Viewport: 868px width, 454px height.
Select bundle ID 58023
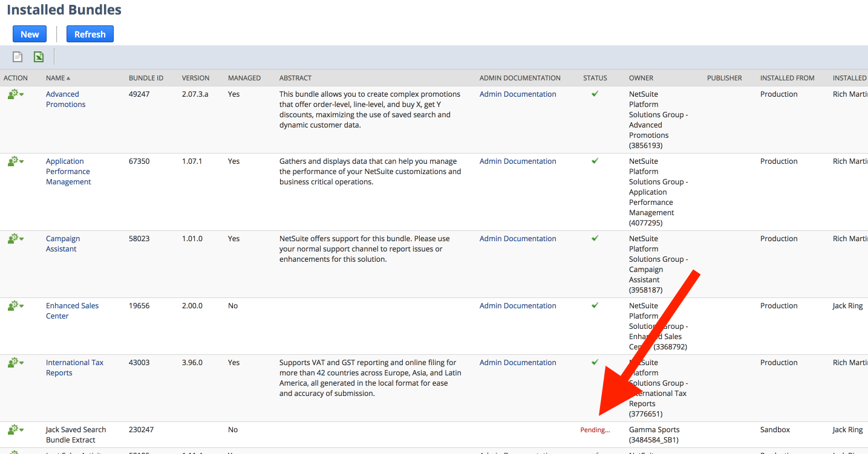point(139,239)
